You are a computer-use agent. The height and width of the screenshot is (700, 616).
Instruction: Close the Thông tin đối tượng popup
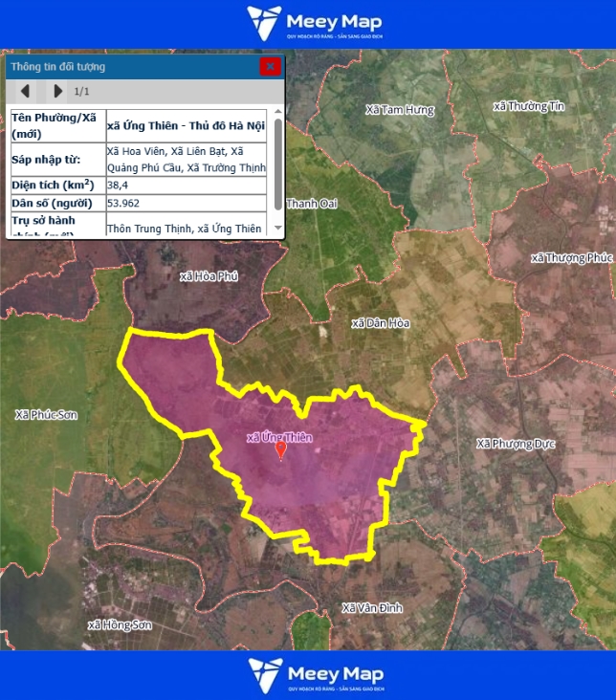(x=271, y=66)
